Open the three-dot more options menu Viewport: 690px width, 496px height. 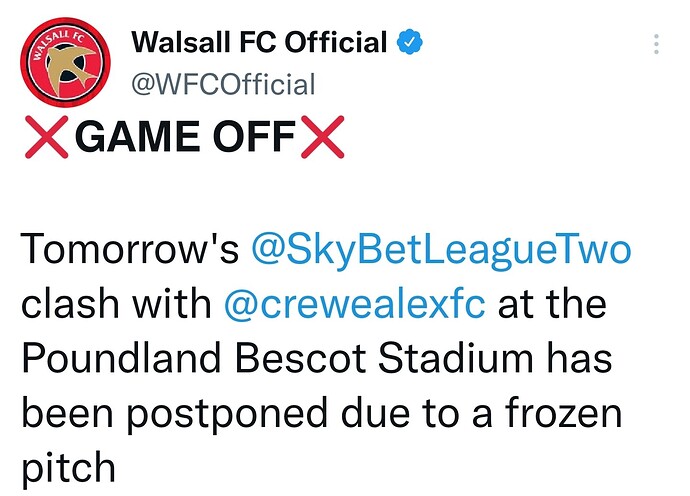pyautogui.click(x=656, y=44)
